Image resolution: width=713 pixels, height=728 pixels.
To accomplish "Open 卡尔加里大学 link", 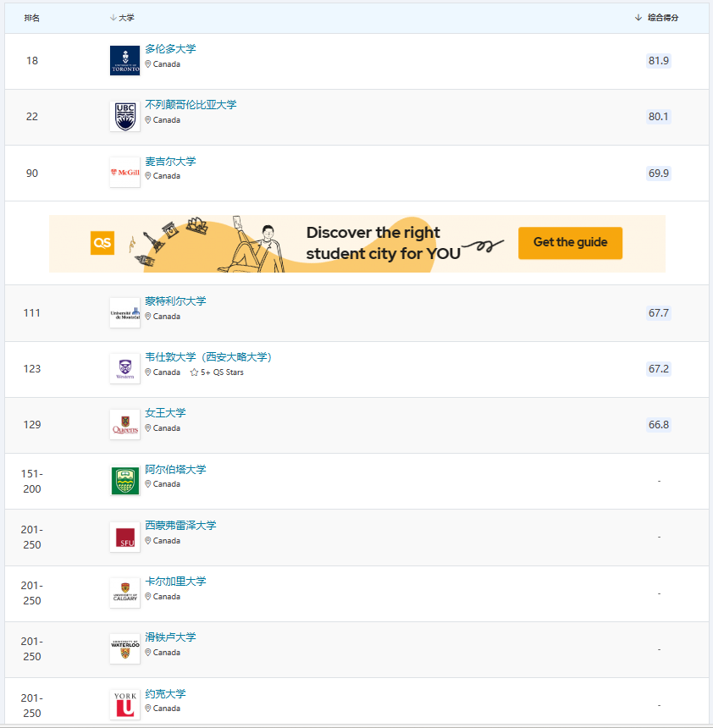I will tap(175, 581).
